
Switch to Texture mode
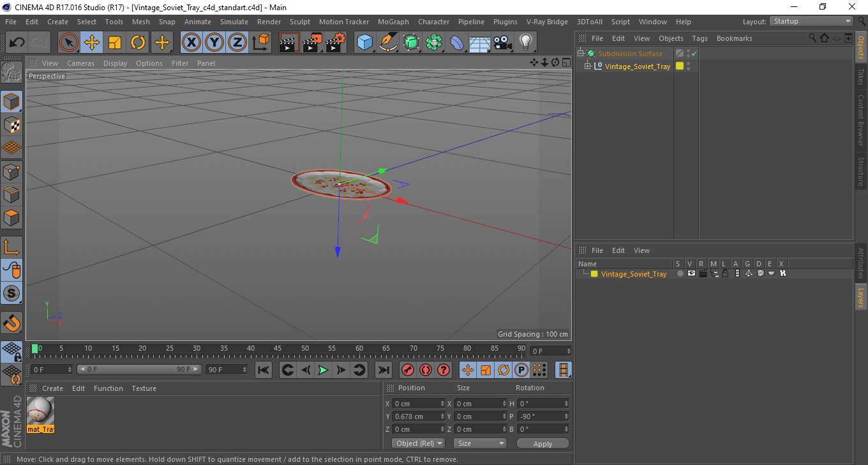click(x=11, y=125)
